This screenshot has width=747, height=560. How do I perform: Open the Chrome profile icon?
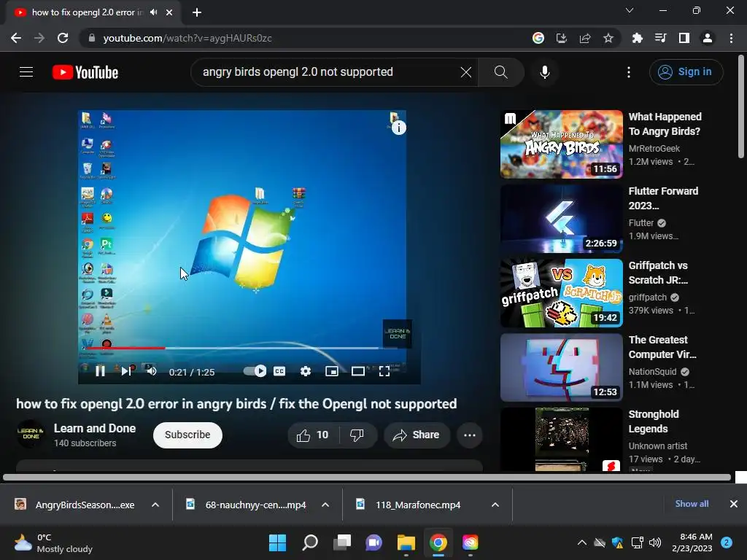708,38
